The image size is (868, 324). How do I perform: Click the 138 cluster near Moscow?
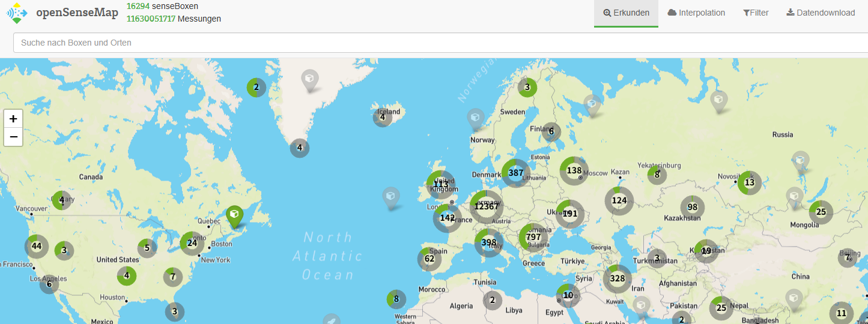[574, 171]
